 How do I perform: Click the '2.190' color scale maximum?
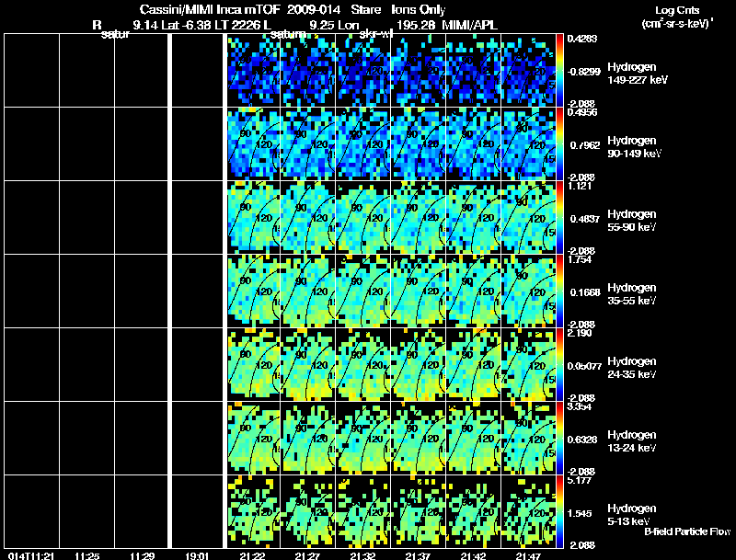click(x=580, y=333)
